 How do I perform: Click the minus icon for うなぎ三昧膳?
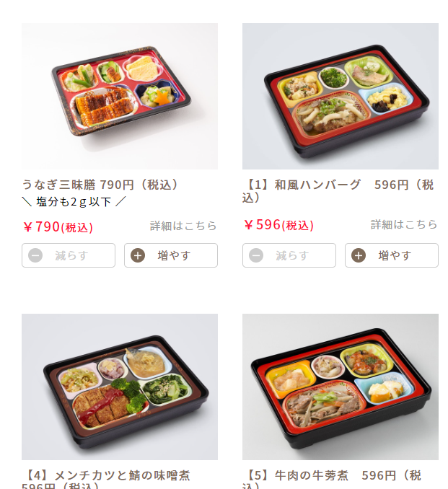coord(35,255)
